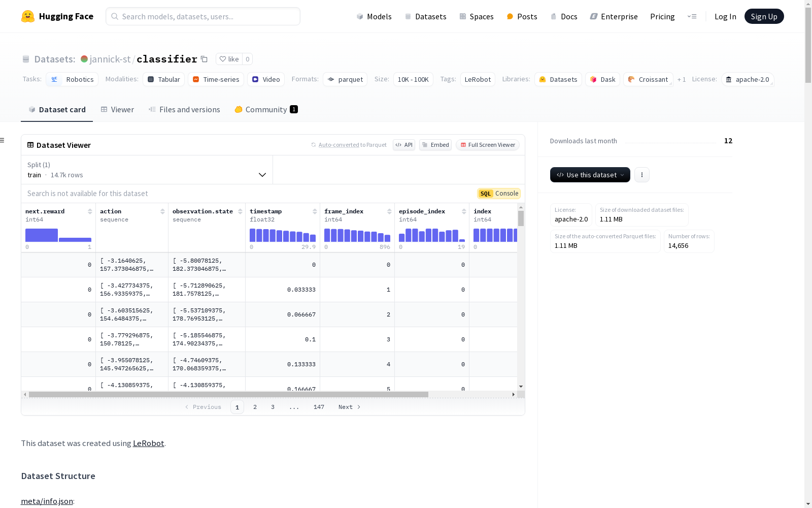Open Datasets in the top navigation
This screenshot has width=812, height=508.
[425, 16]
